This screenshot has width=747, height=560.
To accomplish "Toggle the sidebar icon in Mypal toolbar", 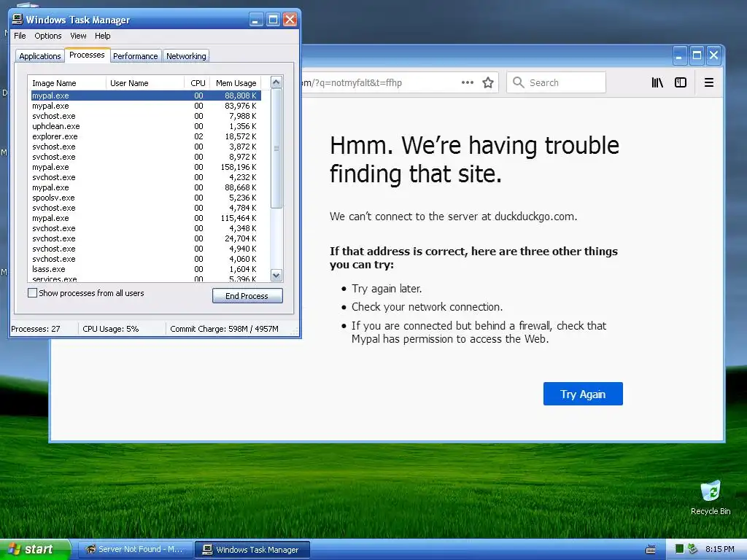I will [x=681, y=83].
